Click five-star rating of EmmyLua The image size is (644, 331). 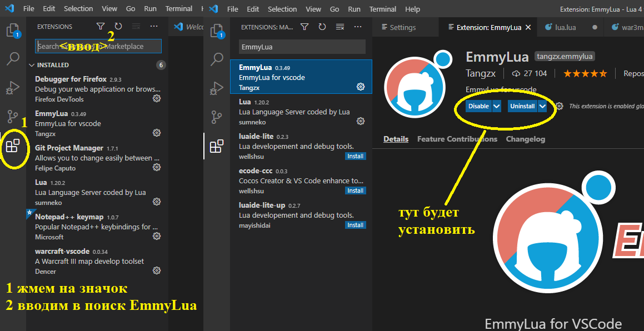[585, 73]
